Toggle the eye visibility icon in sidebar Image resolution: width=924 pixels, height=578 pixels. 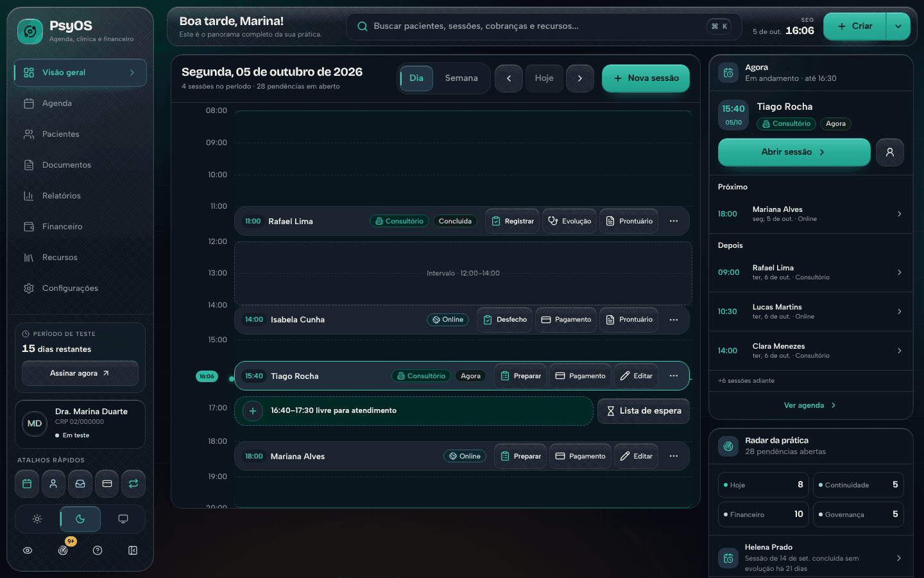point(28,550)
